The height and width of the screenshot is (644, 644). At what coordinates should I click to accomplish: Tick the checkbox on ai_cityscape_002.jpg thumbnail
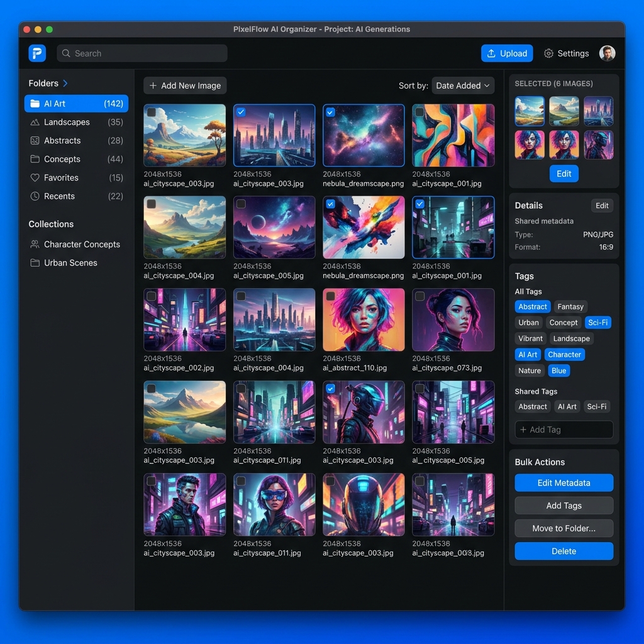pyautogui.click(x=151, y=296)
